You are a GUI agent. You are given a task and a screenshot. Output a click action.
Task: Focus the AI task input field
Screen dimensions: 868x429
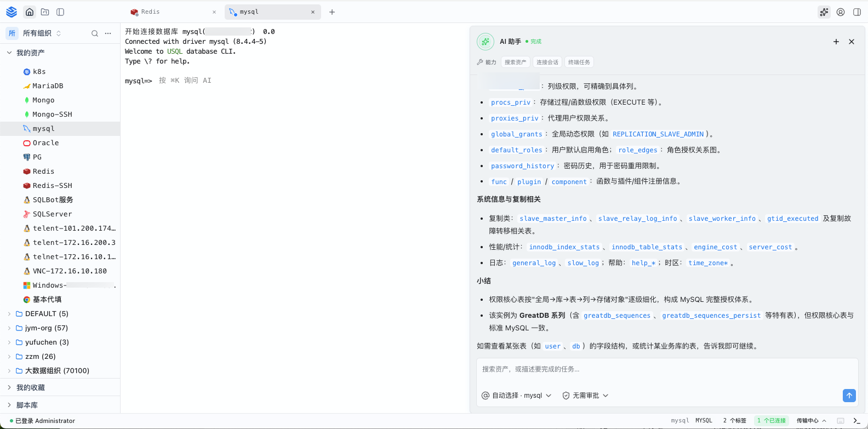(667, 370)
